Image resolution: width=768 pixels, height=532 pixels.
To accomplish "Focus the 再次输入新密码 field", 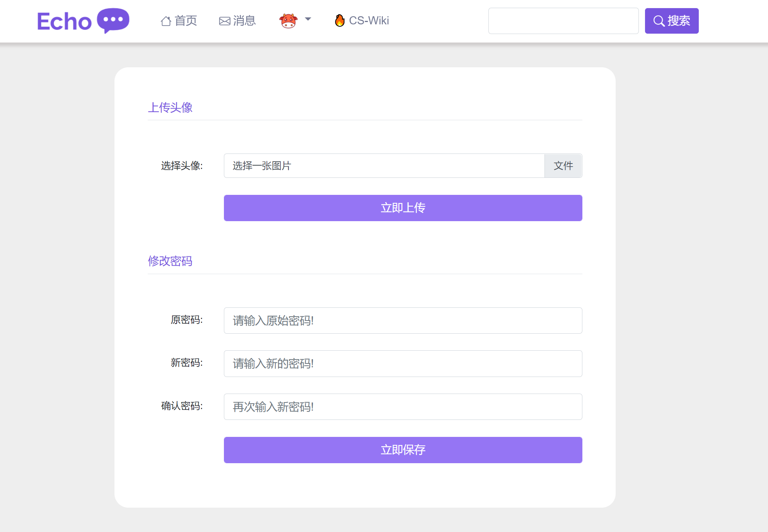I will coord(403,407).
